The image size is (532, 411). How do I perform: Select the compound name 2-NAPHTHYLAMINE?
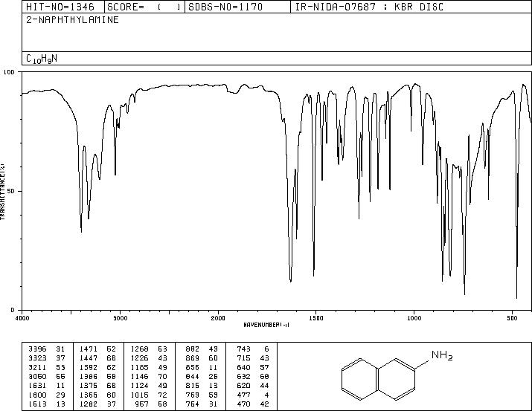72,20
